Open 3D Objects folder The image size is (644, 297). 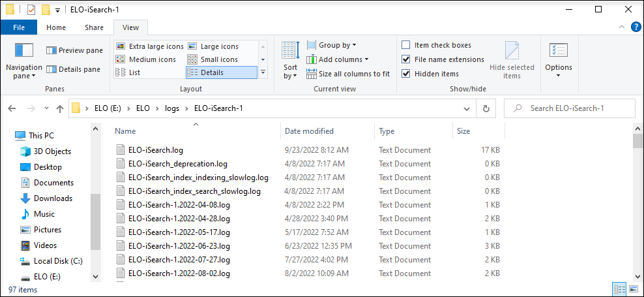[45, 151]
